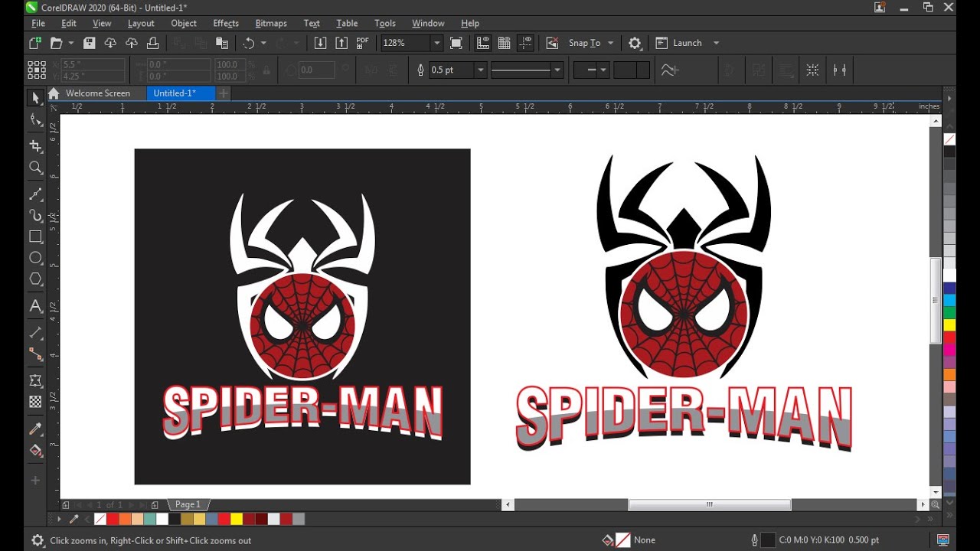Select the Parallel Dimension tool

[x=35, y=333]
